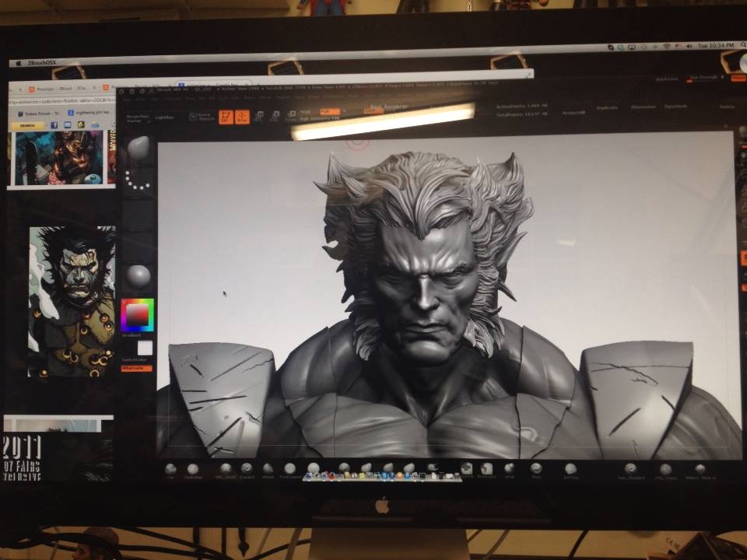Select the Rotate transform tool
This screenshot has width=747, height=560.
point(290,116)
